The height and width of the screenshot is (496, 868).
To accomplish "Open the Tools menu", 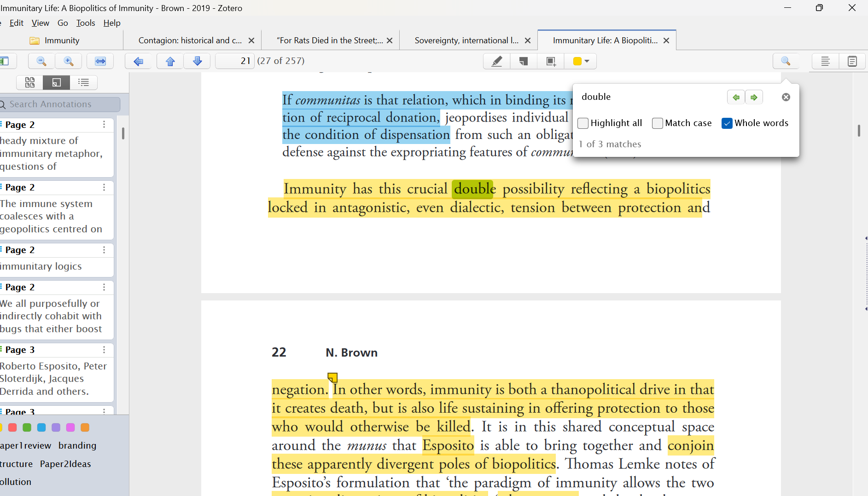I will (x=86, y=23).
